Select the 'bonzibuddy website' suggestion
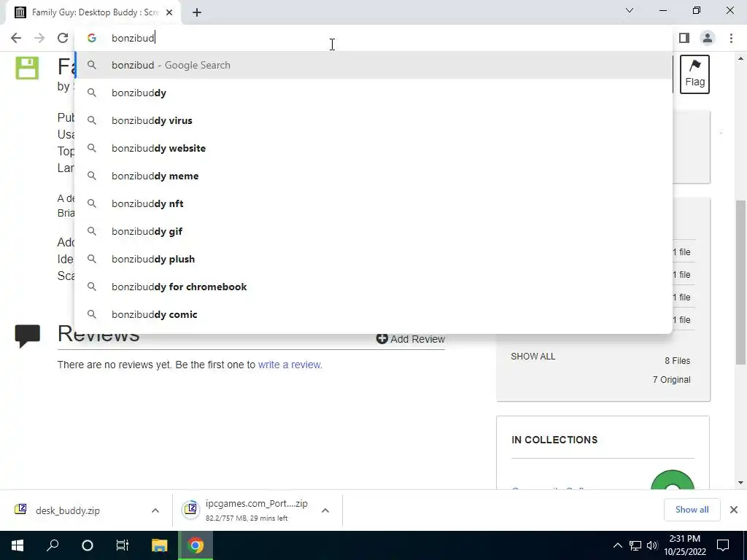 (374, 148)
